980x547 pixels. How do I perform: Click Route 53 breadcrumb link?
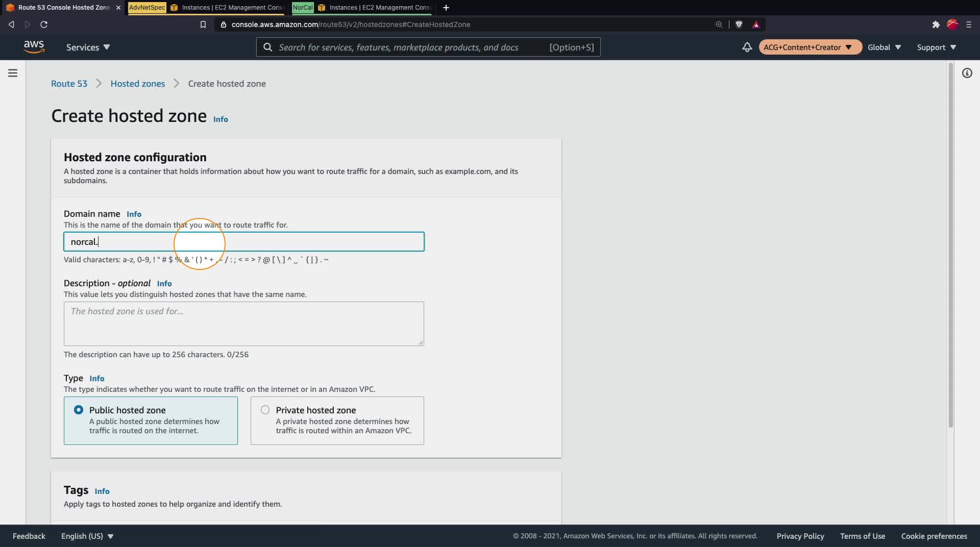pos(69,84)
